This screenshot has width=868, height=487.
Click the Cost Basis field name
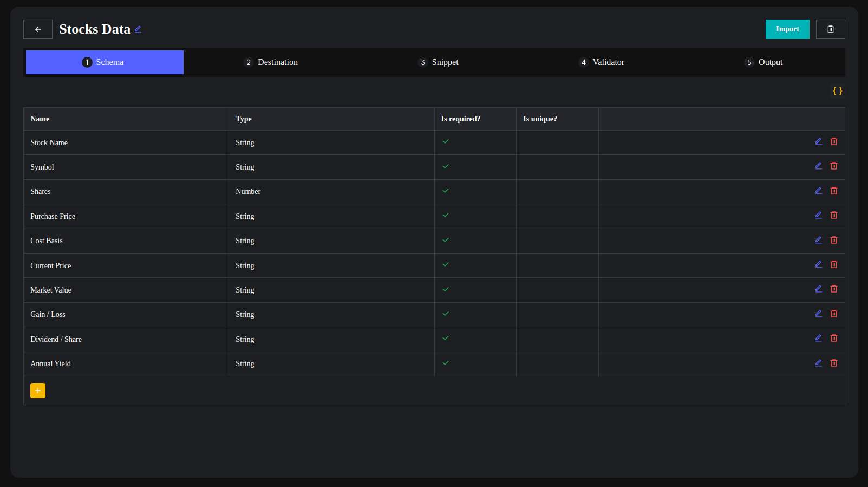[47, 241]
